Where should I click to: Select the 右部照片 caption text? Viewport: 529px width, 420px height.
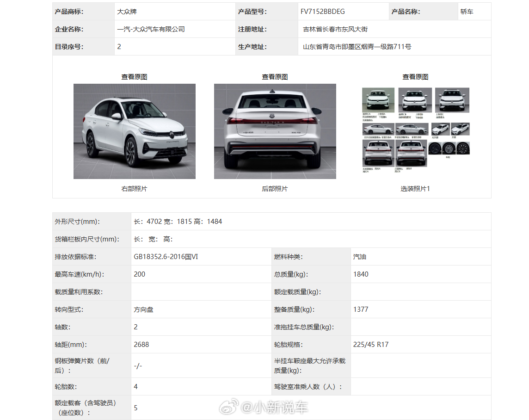(x=134, y=189)
